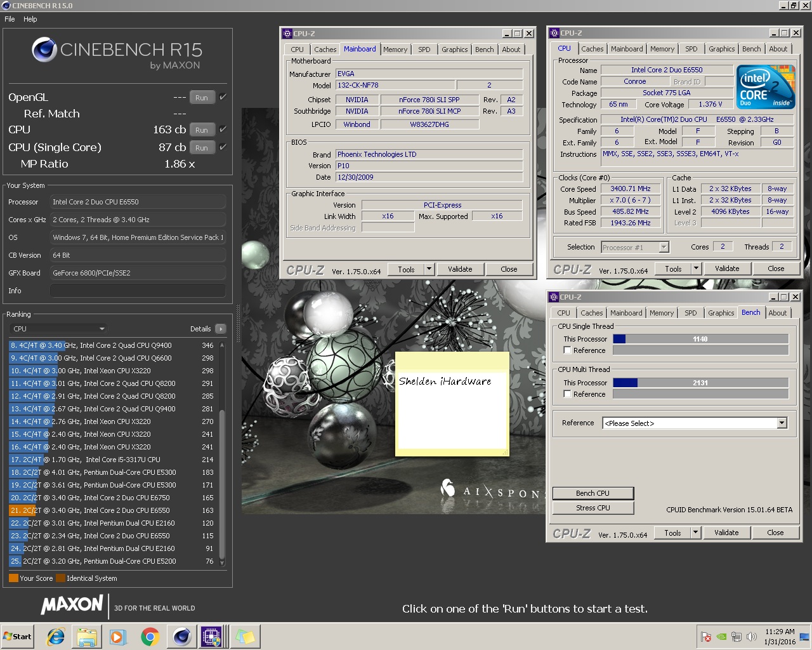
Task: Click Close in the Mainboard window
Action: click(x=509, y=269)
